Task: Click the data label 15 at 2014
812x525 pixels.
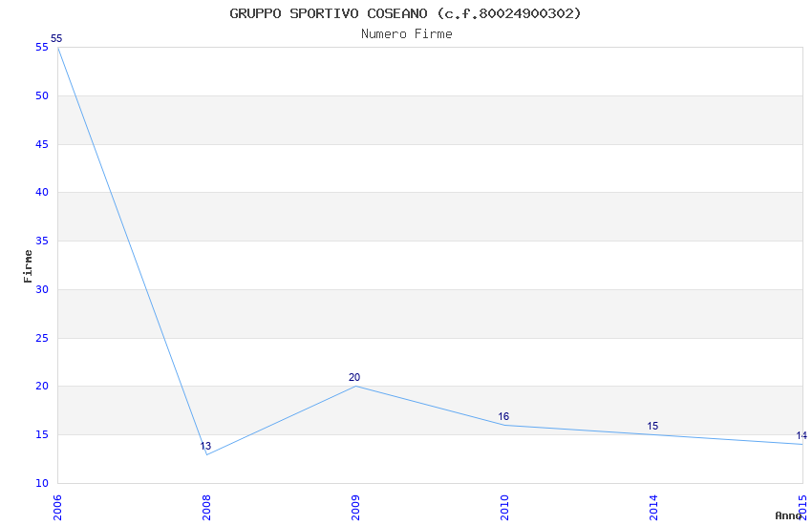Action: [x=652, y=426]
